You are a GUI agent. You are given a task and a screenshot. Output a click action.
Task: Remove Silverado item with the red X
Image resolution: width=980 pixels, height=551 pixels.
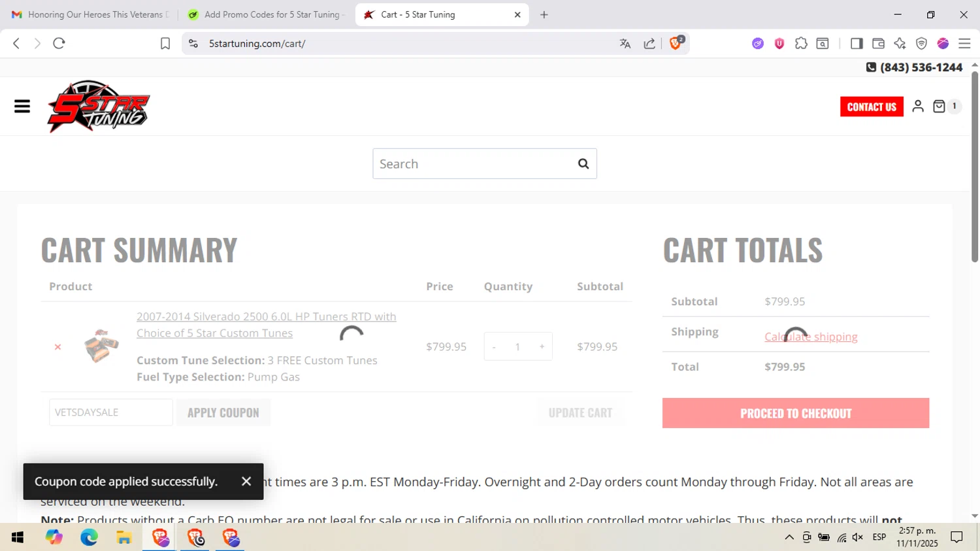57,346
